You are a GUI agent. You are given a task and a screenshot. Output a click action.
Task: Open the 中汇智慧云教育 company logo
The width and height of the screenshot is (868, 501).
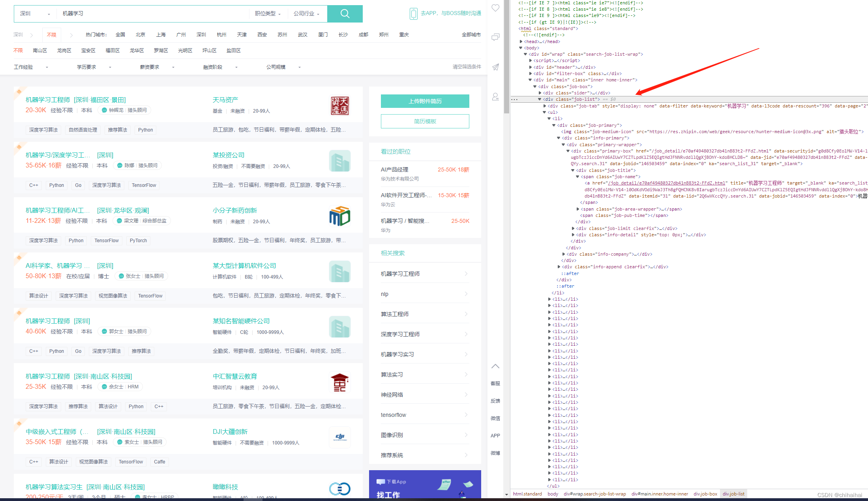click(x=339, y=382)
